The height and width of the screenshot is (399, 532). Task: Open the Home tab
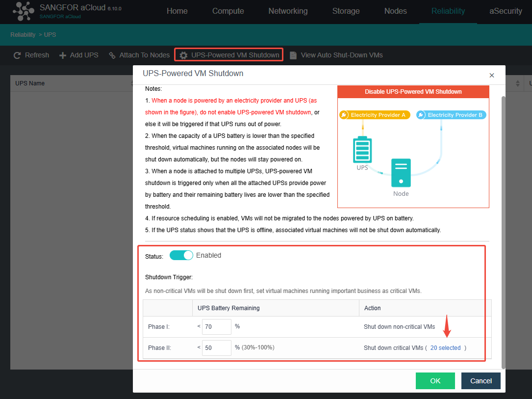click(177, 11)
